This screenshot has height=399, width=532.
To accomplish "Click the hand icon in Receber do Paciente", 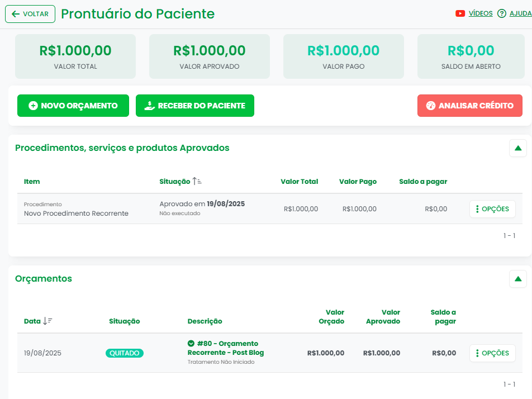I will pos(149,106).
